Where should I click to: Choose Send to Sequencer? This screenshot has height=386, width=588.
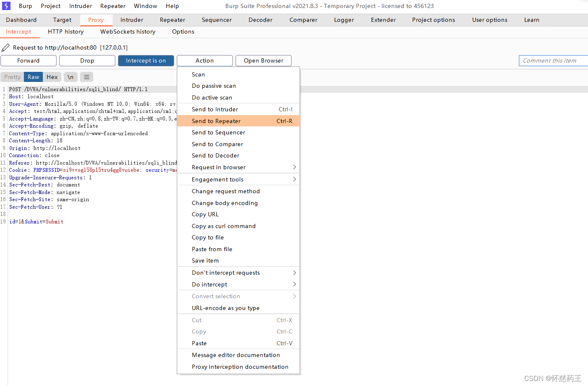pos(238,132)
